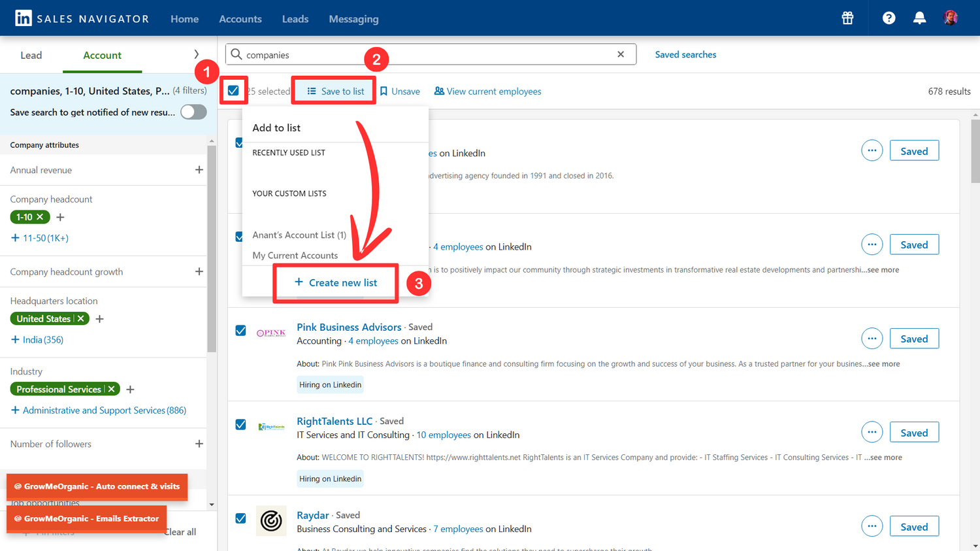This screenshot has height=551, width=980.
Task: Open the Messaging menu
Action: (353, 19)
